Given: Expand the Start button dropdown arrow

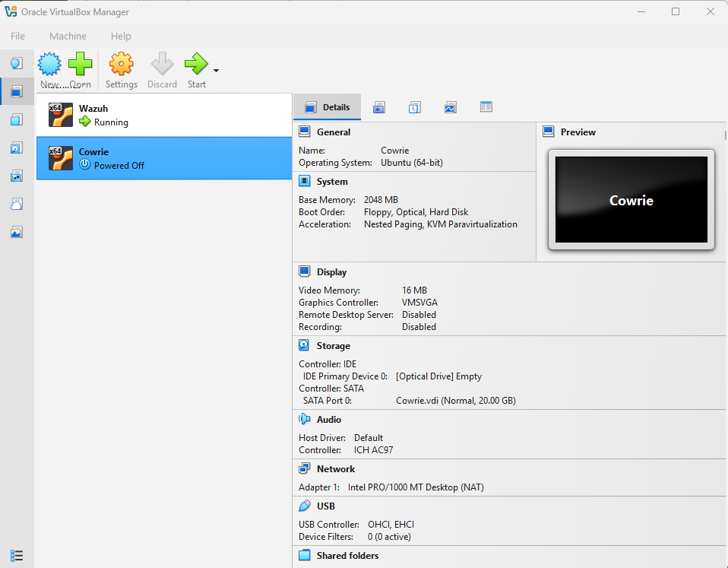Looking at the screenshot, I should coord(214,71).
